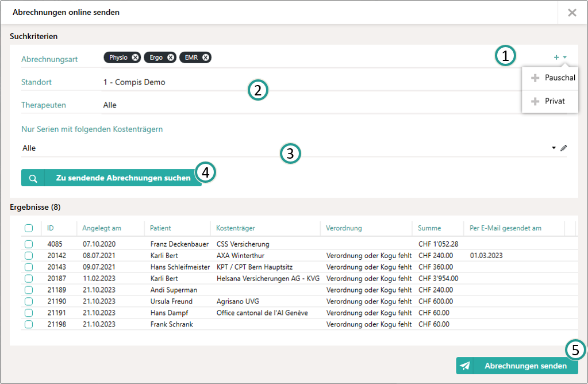The height and width of the screenshot is (384, 588).
Task: Open the Standort field showing Compis Demo
Action: click(x=134, y=82)
